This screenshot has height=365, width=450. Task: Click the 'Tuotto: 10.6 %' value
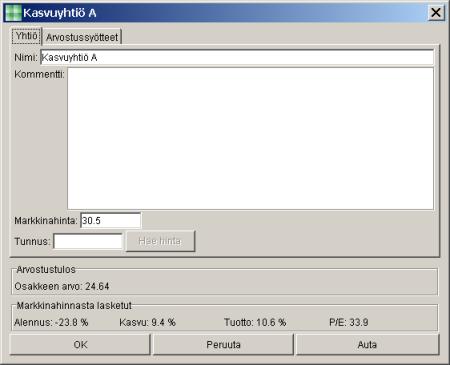click(x=255, y=322)
